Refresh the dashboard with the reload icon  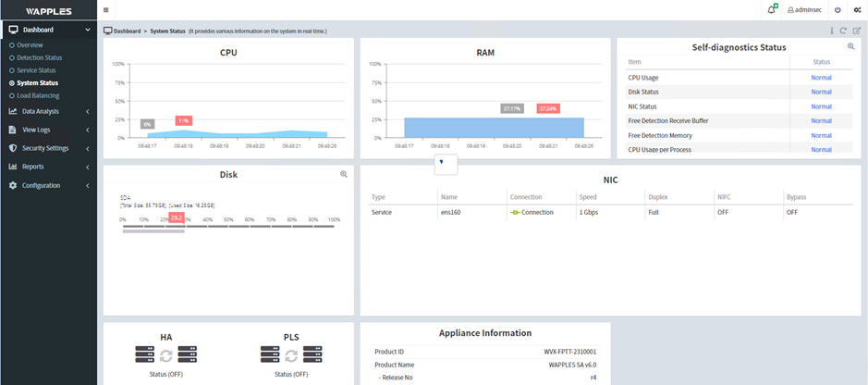[843, 31]
